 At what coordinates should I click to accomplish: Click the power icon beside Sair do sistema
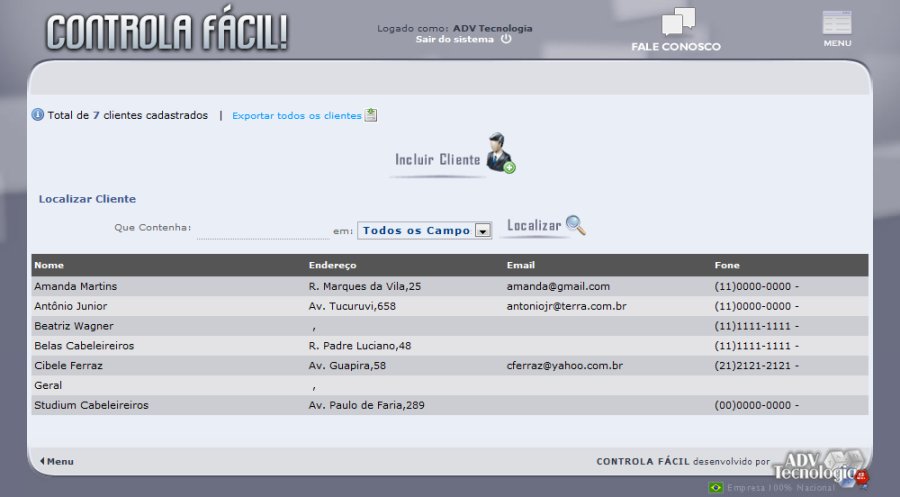pyautogui.click(x=506, y=40)
